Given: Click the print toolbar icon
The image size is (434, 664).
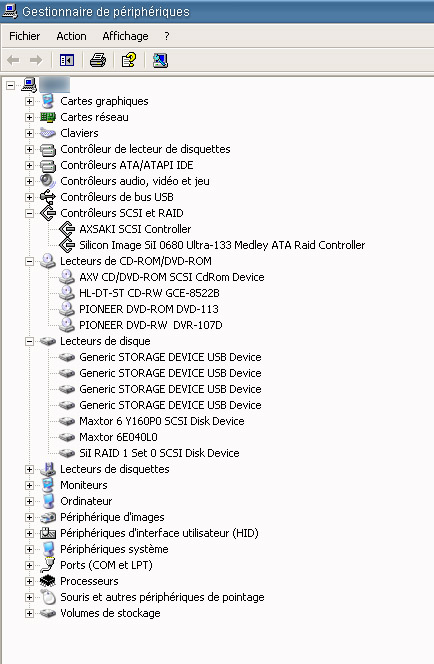Looking at the screenshot, I should point(98,60).
